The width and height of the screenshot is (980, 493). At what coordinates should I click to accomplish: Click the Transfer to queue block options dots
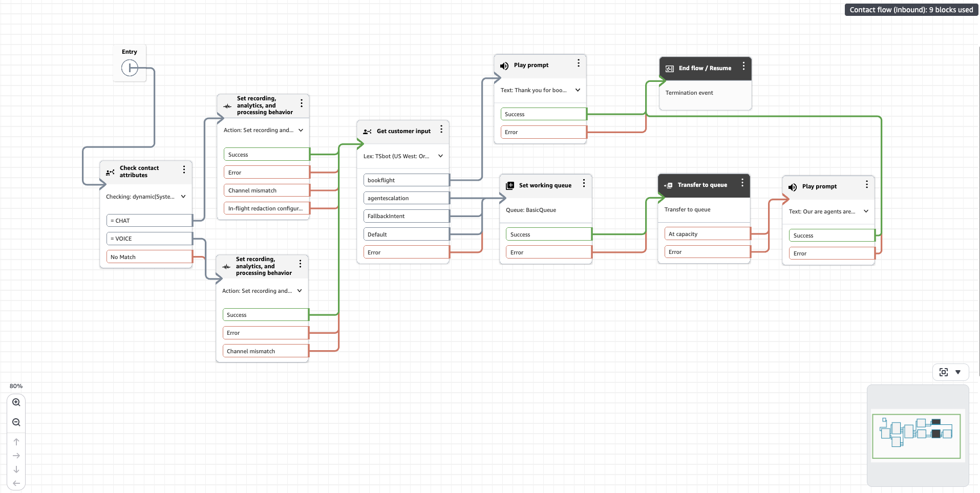tap(742, 183)
